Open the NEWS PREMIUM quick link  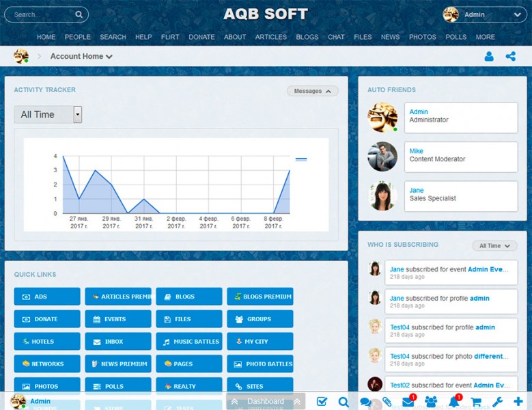pyautogui.click(x=118, y=364)
